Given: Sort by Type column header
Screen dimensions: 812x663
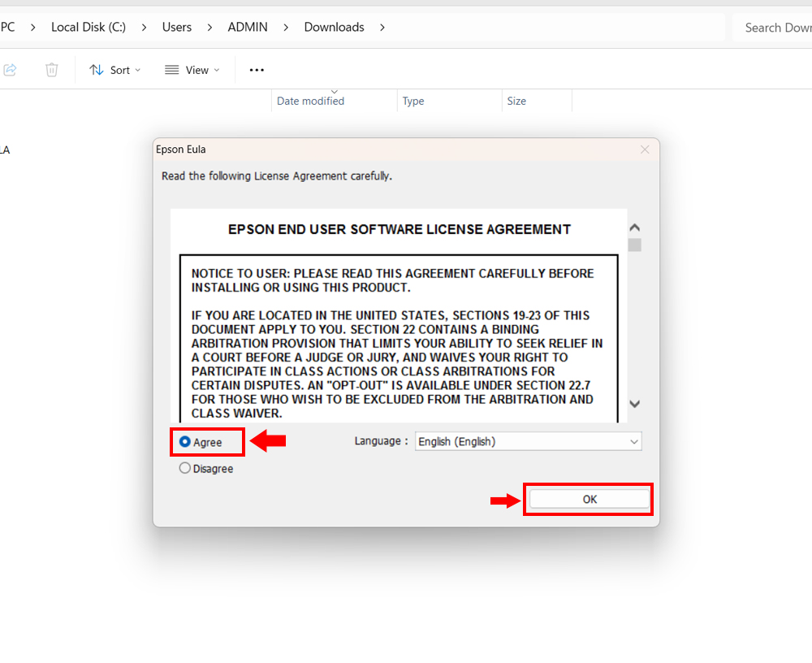Looking at the screenshot, I should (x=450, y=101).
